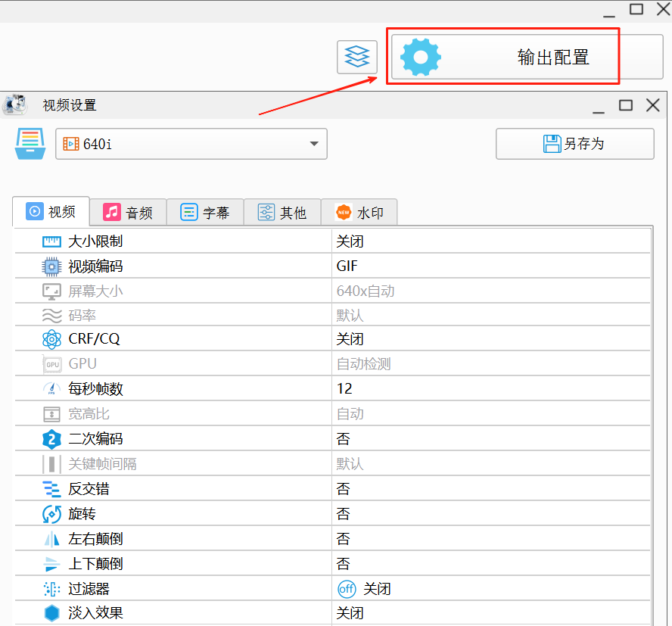Select the 反交错 value 否
Viewport: 672px width, 626px height.
point(344,489)
